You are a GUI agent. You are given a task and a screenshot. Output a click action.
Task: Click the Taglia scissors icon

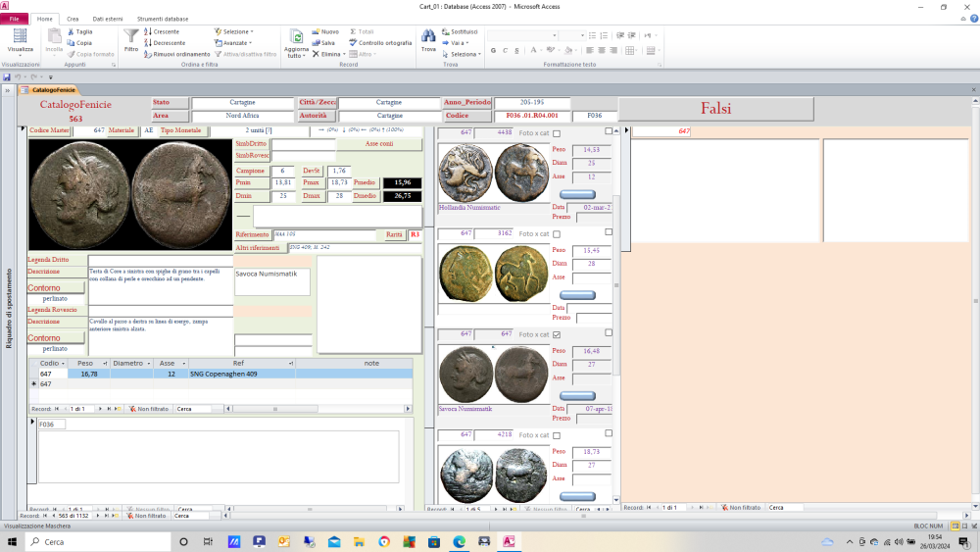(70, 31)
